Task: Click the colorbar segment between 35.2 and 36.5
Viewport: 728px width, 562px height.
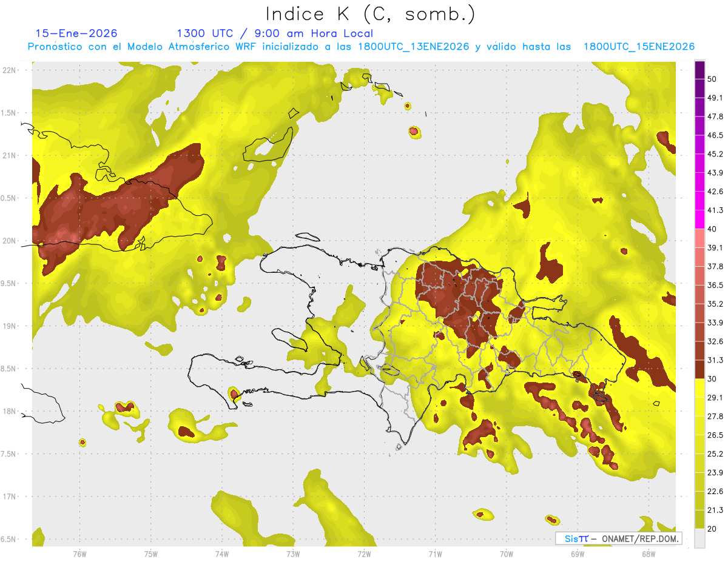Action: coord(700,295)
